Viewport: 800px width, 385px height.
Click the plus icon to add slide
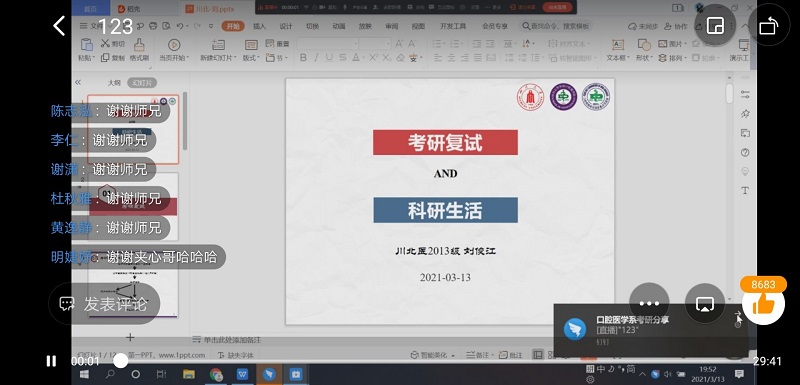(130, 337)
